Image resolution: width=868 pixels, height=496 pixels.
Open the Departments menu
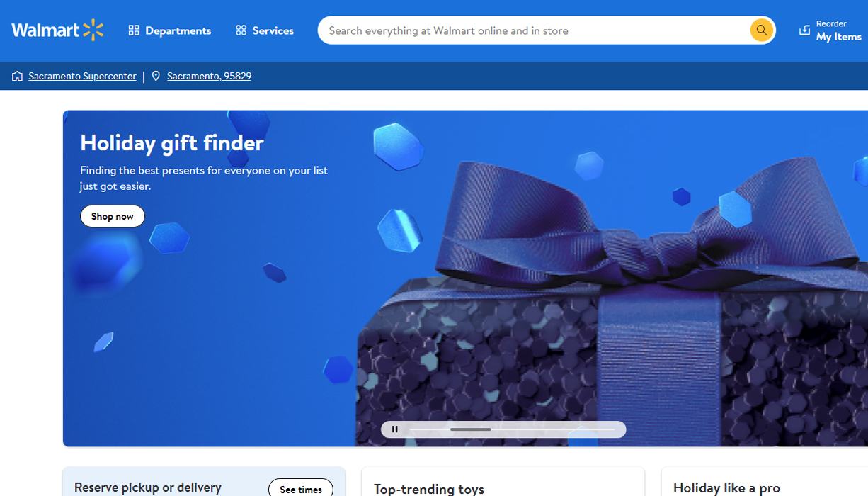170,30
